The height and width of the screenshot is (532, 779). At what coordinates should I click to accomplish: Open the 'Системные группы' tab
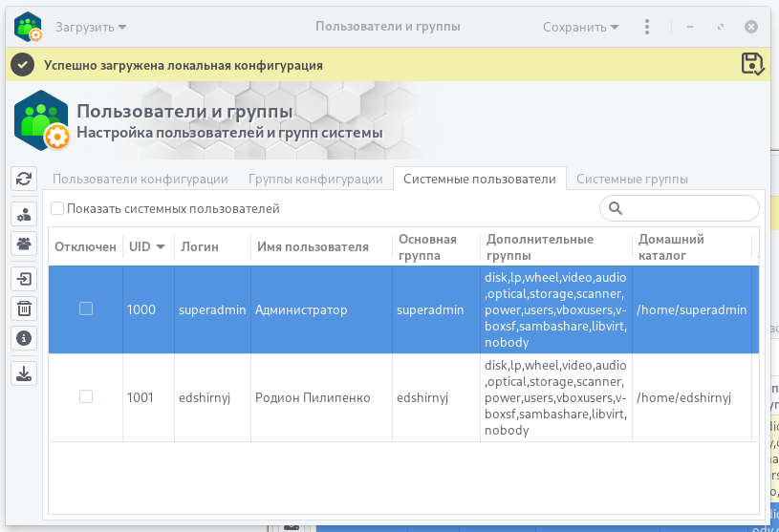tap(632, 179)
